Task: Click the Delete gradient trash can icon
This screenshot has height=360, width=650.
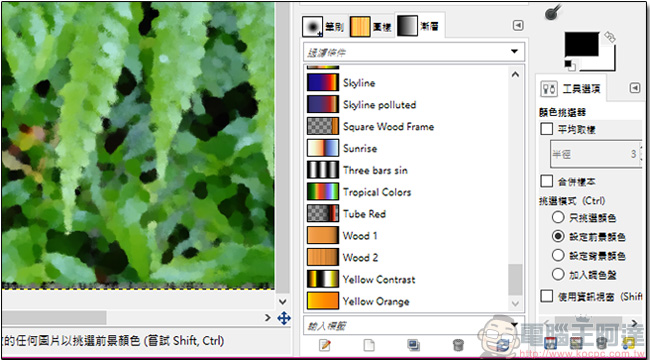Action: (x=458, y=345)
